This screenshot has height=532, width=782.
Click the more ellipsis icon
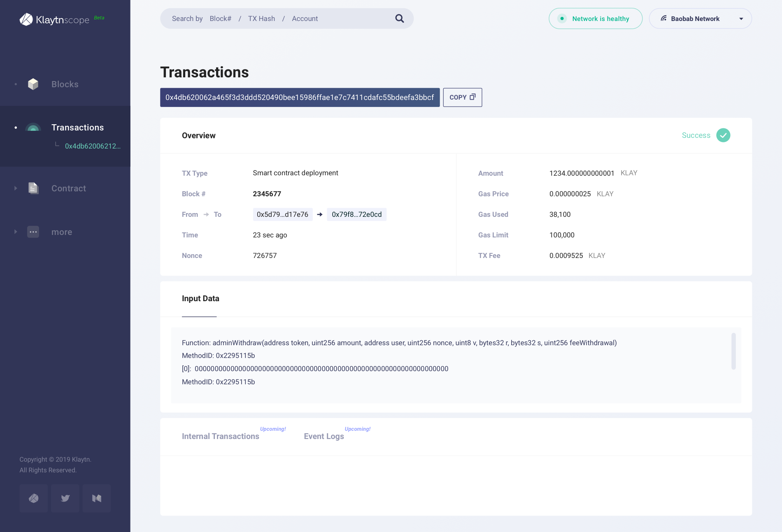(33, 232)
